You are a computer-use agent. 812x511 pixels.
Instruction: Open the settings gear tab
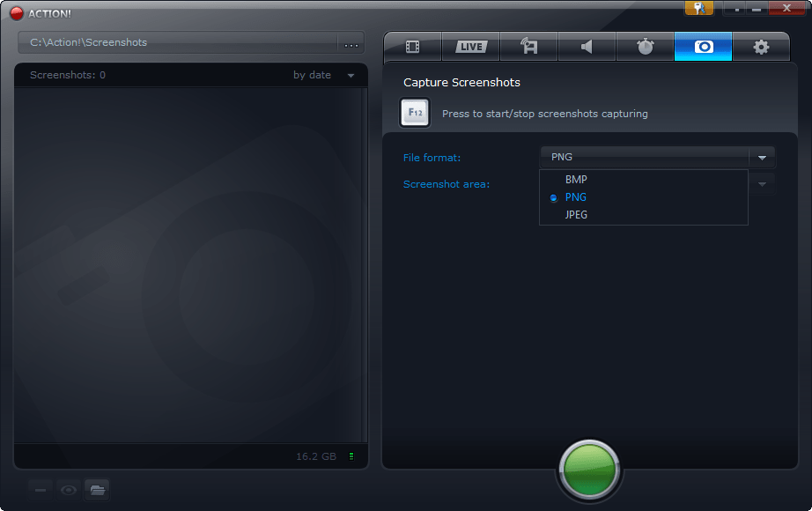point(761,47)
